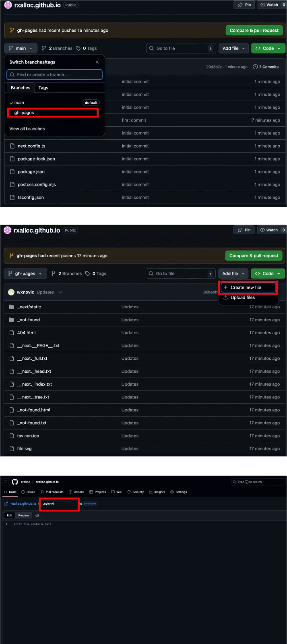Choose the main default branch in the popup

(54, 103)
